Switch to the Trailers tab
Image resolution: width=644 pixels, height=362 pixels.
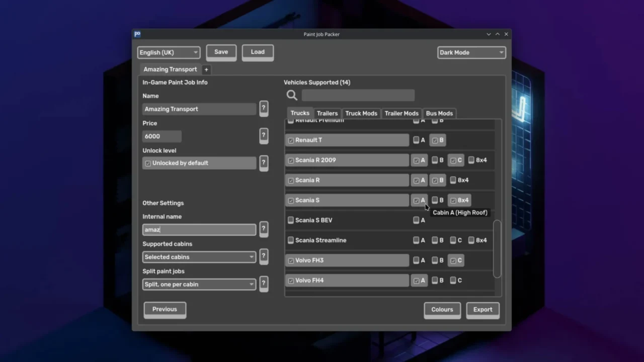(327, 113)
